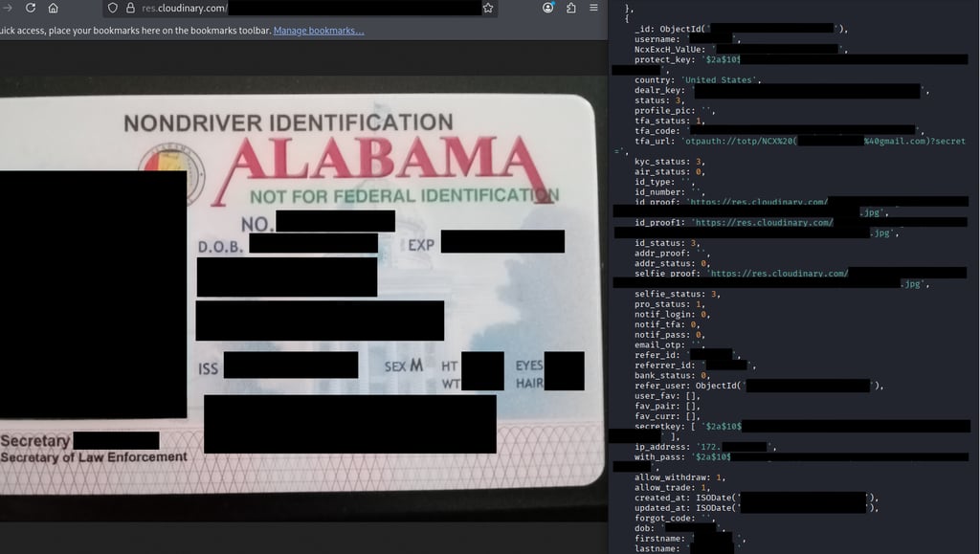Click 'NONDRIVER IDENTIFICATION' heading on the card
The width and height of the screenshot is (980, 554).
point(288,122)
